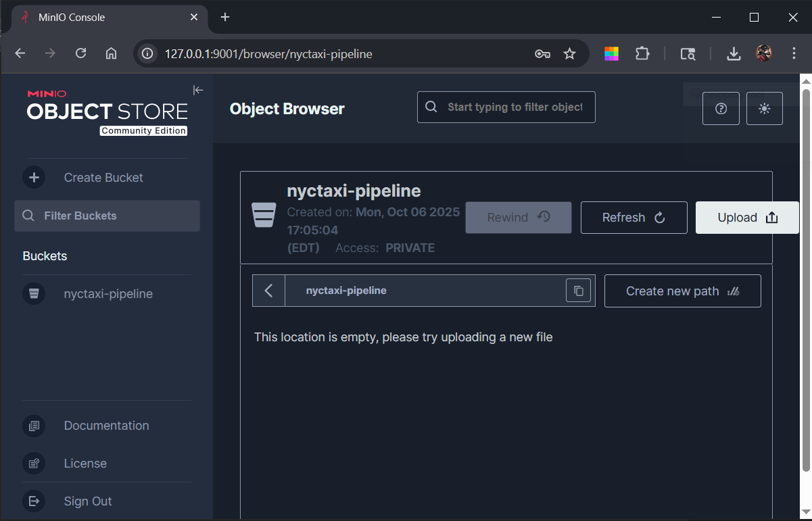Toggle the light/dark theme sun button
Image resolution: width=812 pixels, height=521 pixels.
click(765, 108)
